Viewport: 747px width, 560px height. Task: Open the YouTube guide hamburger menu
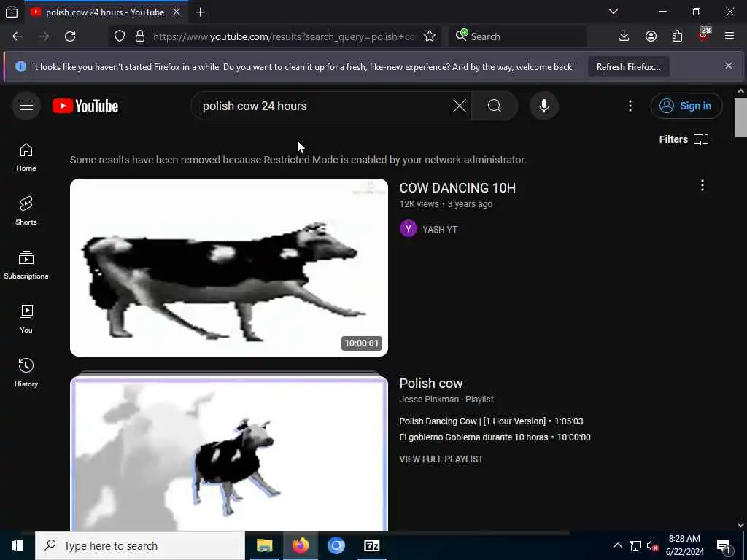coord(26,106)
